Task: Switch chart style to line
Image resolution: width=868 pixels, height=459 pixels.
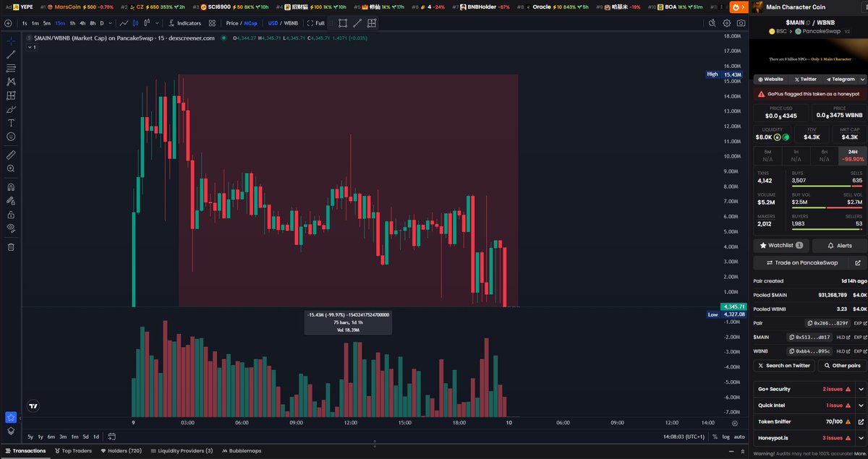Action: point(125,23)
